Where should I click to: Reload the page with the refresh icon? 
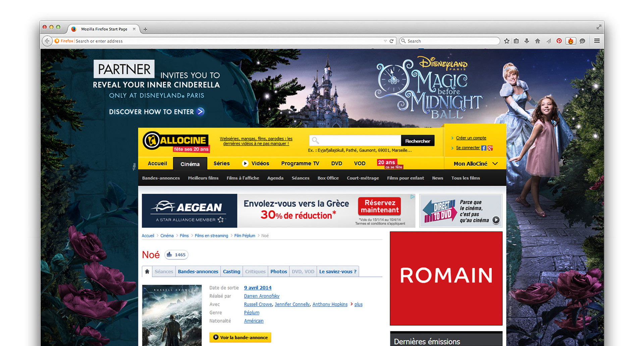coord(391,41)
